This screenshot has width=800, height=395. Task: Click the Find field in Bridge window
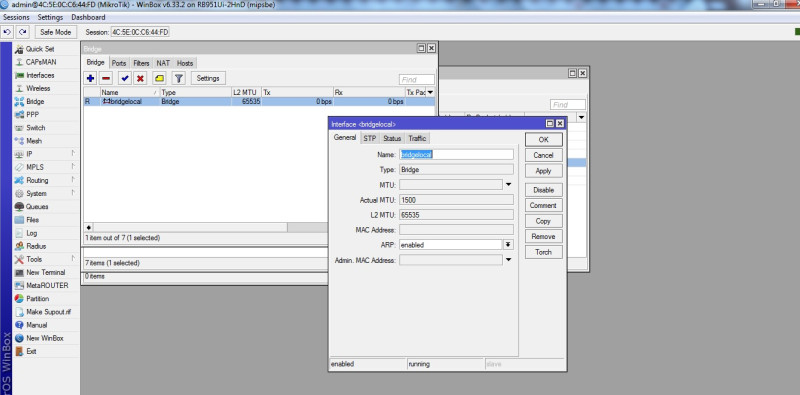[417, 80]
